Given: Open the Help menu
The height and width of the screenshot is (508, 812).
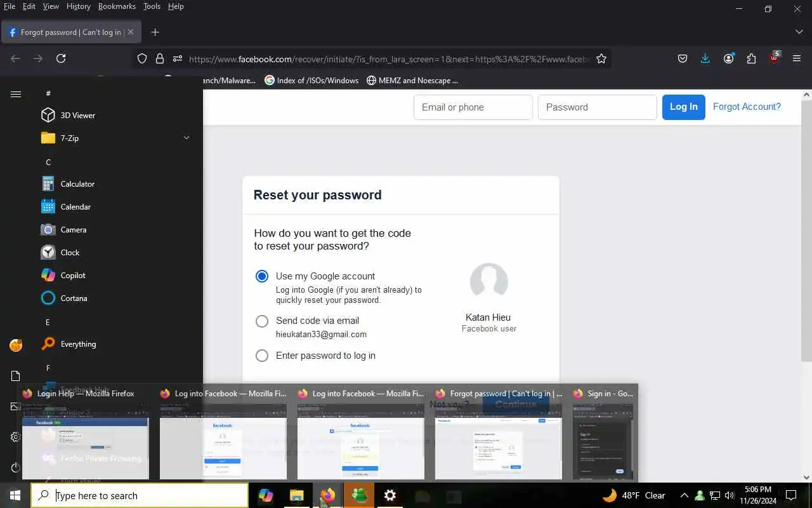Looking at the screenshot, I should coord(176,6).
